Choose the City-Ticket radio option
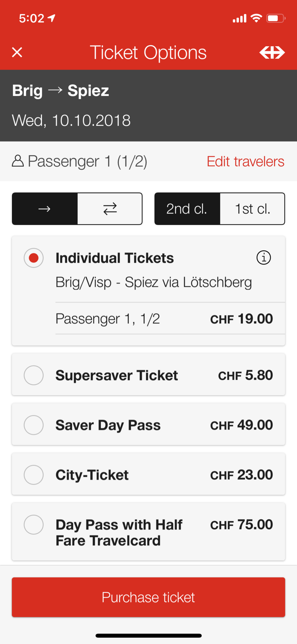297x644 pixels. pos(34,475)
